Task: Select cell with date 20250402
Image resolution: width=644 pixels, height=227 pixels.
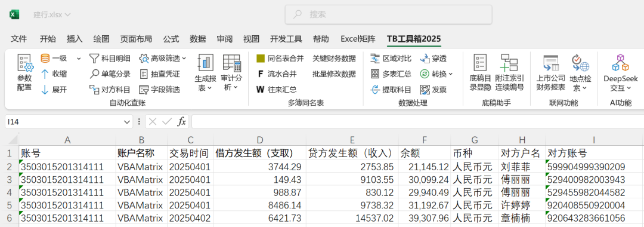Action: tap(190, 217)
